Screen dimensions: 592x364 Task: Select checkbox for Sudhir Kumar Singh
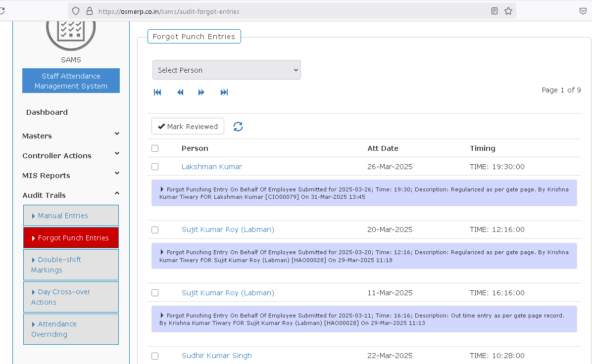[x=155, y=356]
